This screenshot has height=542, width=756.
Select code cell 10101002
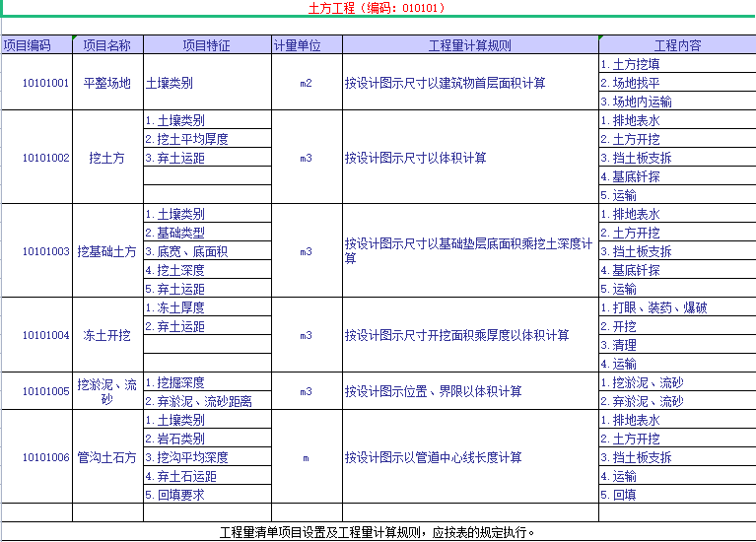pyautogui.click(x=37, y=158)
